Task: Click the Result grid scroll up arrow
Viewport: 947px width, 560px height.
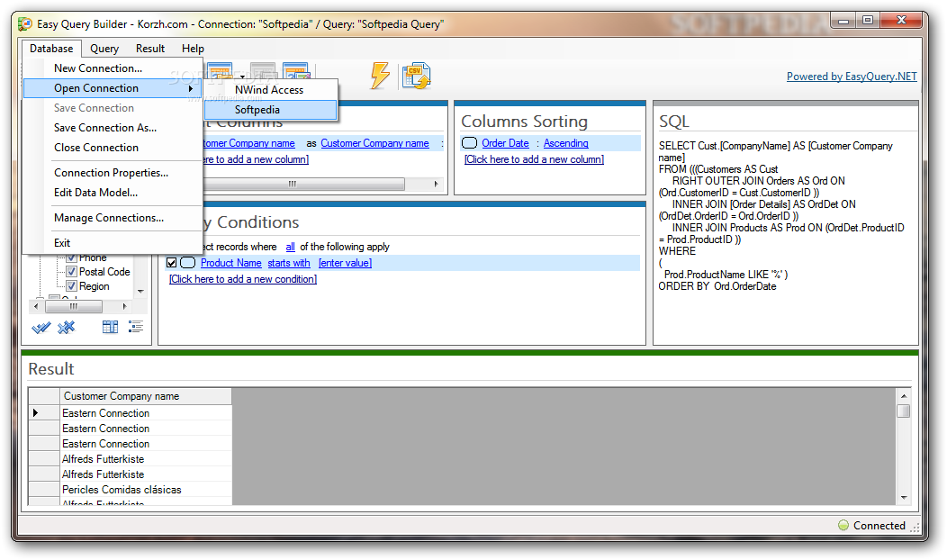Action: click(x=904, y=395)
